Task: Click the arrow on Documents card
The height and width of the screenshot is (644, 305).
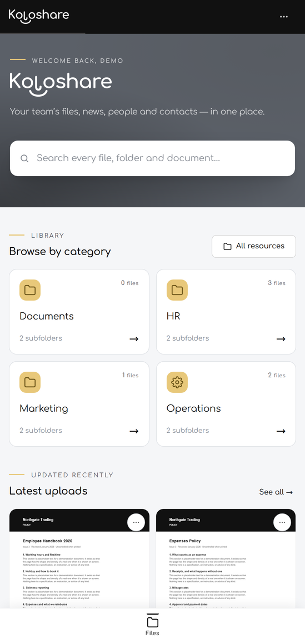Action: coord(134,339)
